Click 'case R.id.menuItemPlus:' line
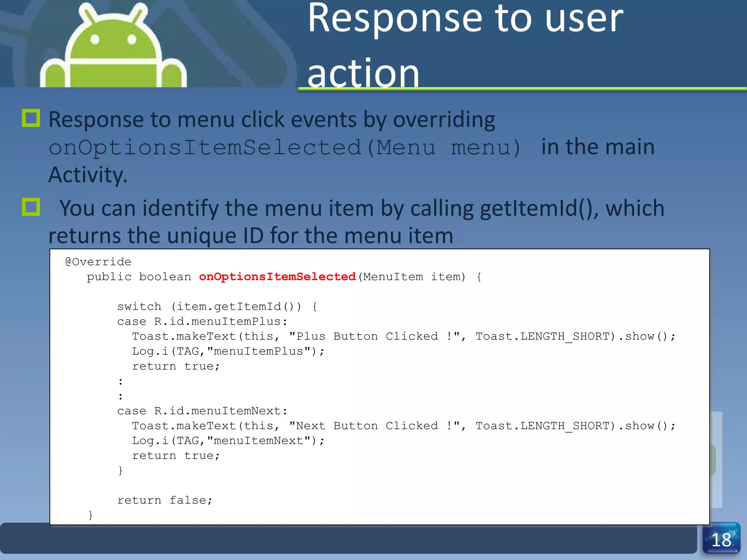This screenshot has height=560, width=747. pyautogui.click(x=202, y=322)
